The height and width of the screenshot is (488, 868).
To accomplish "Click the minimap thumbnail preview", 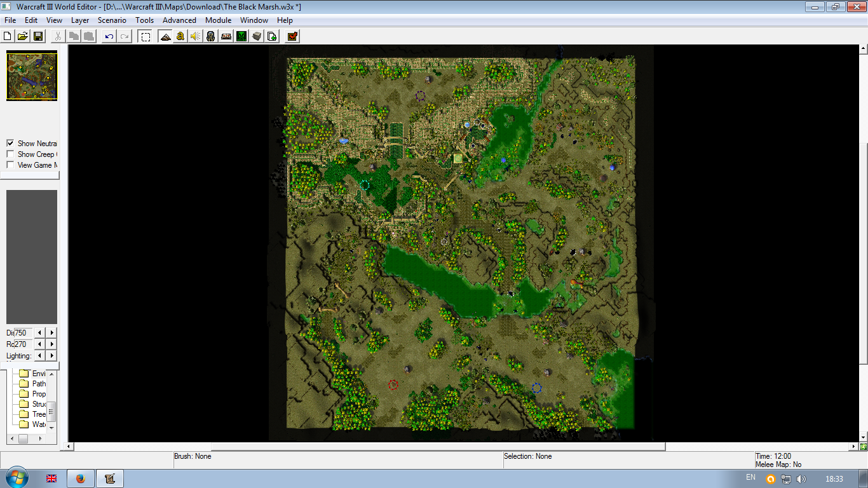I will (x=32, y=76).
